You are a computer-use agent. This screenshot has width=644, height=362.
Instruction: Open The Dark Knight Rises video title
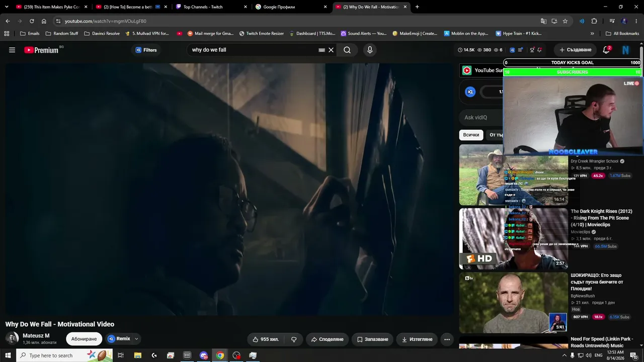[601, 218]
